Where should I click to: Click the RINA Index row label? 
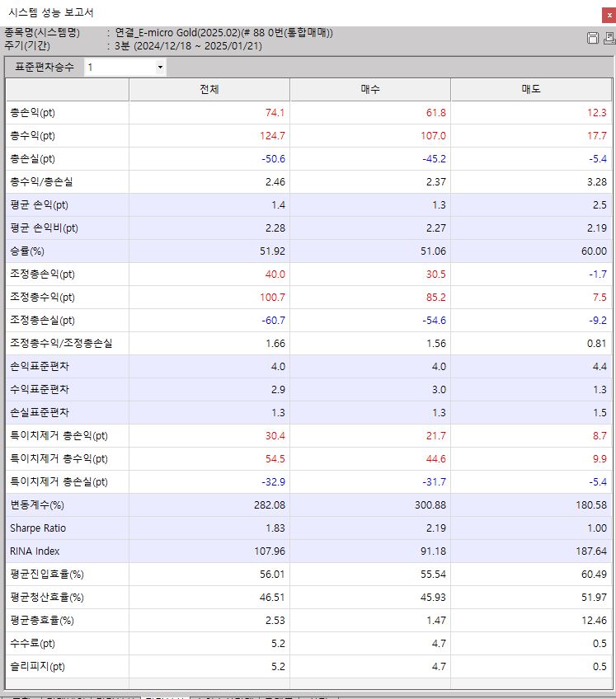35,551
